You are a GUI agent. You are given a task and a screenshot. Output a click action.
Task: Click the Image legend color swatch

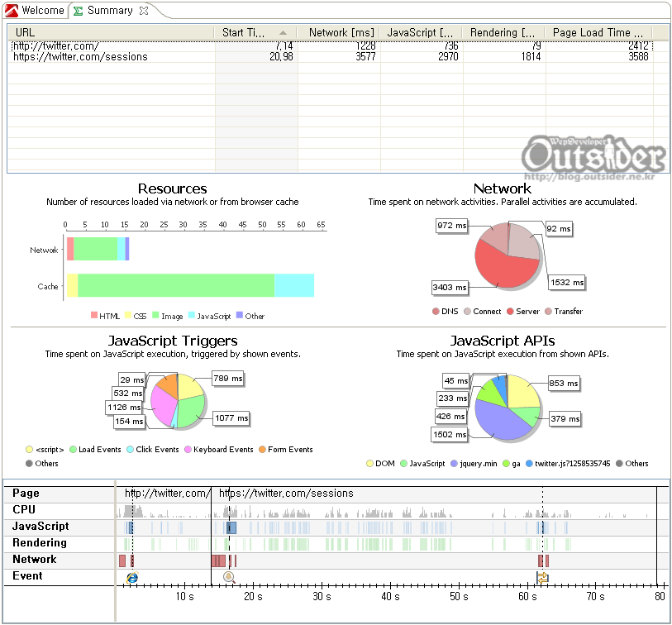(155, 315)
